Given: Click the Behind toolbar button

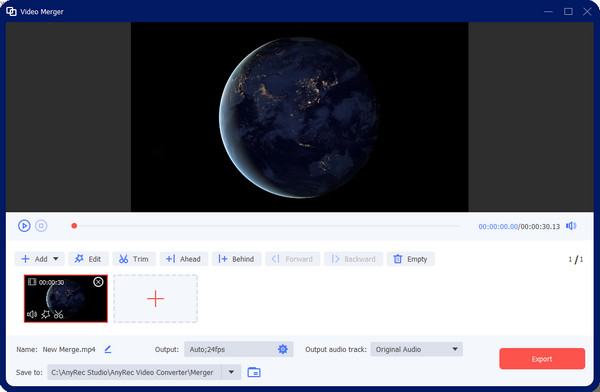Looking at the screenshot, I should pos(236,259).
